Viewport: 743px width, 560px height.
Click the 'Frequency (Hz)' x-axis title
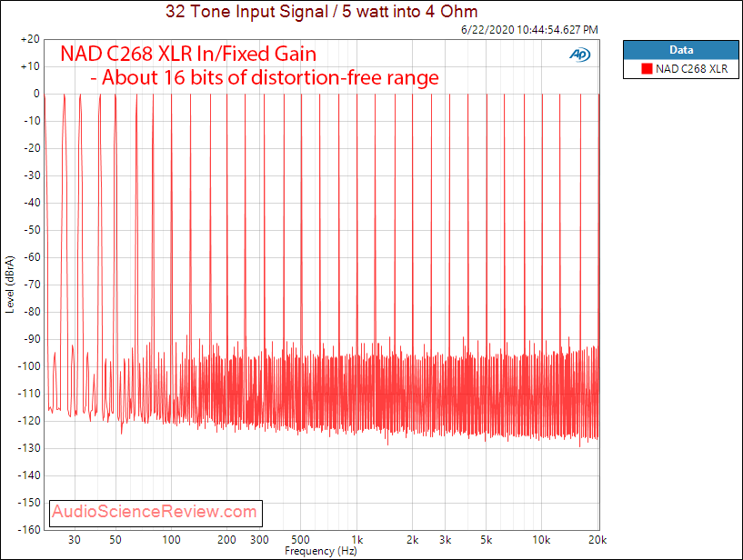click(x=321, y=551)
